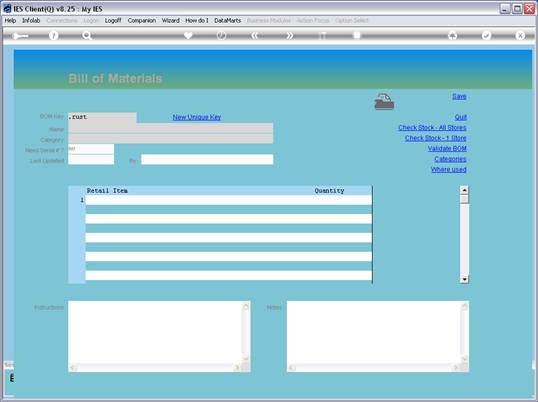Open the DataMarts menu

(227, 21)
